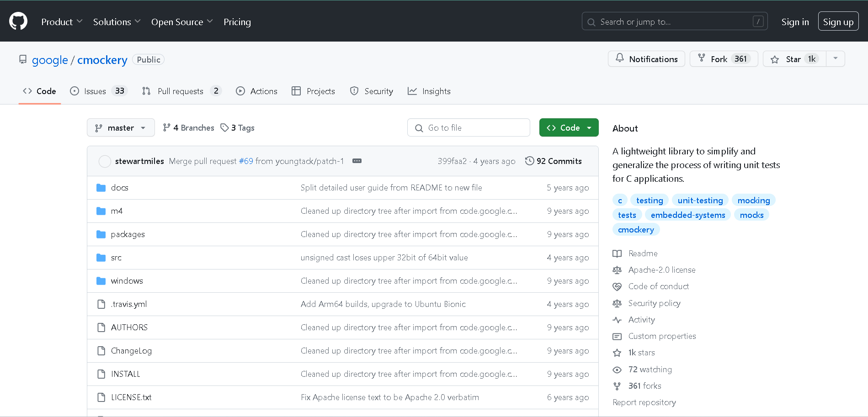The width and height of the screenshot is (868, 417).
Task: Expand commit message ellipsis icon
Action: coord(357,161)
